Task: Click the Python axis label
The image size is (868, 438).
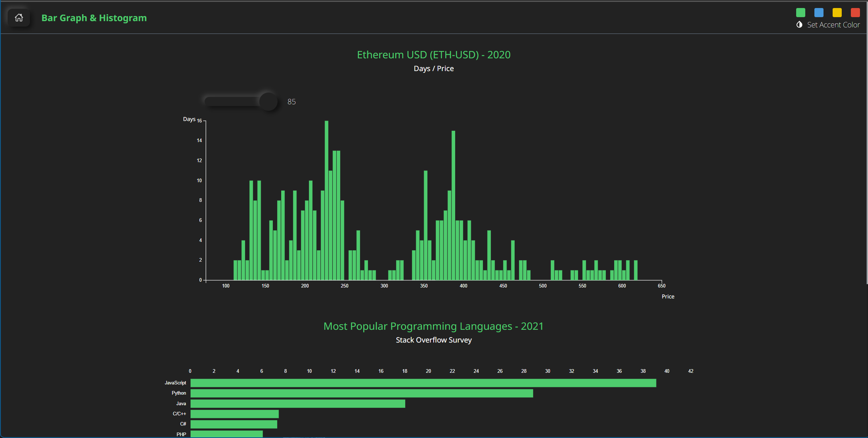Action: [179, 393]
